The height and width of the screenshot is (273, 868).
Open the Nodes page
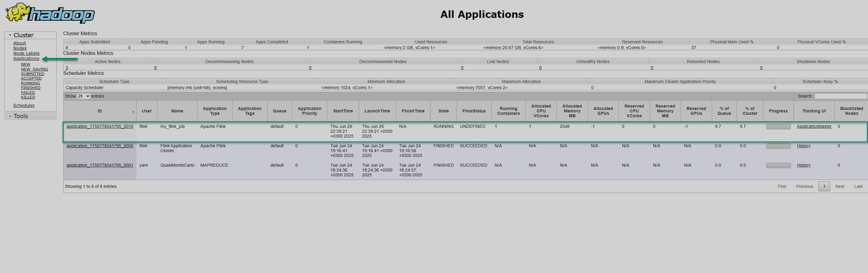coord(20,48)
